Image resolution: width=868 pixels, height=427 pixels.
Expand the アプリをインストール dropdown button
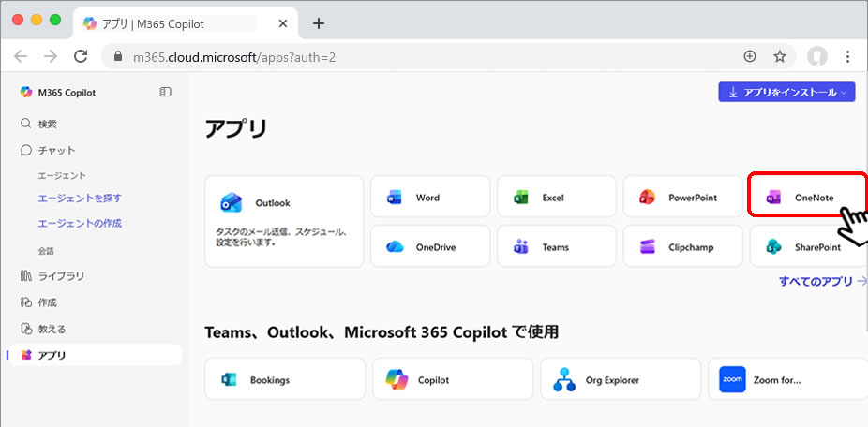pos(786,92)
